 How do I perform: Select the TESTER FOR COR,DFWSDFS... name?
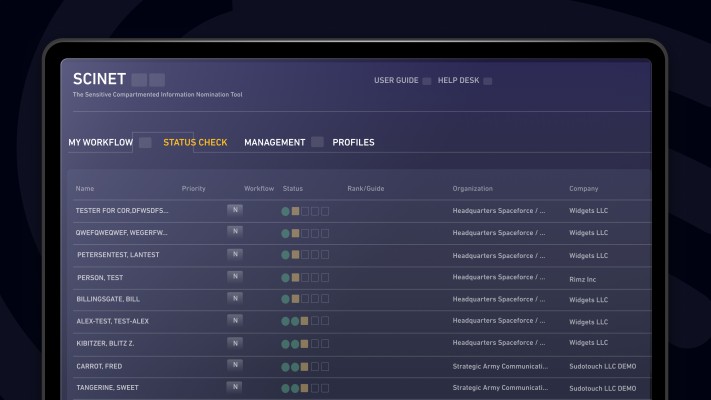pos(122,210)
